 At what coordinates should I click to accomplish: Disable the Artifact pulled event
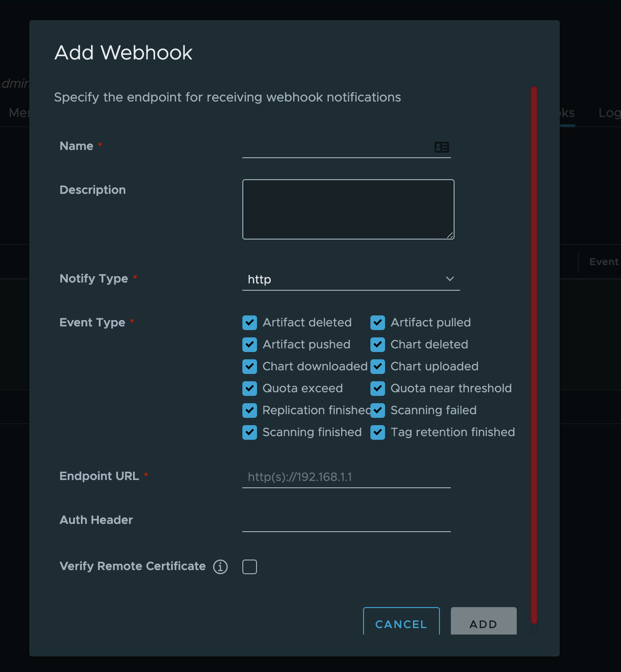[378, 323]
